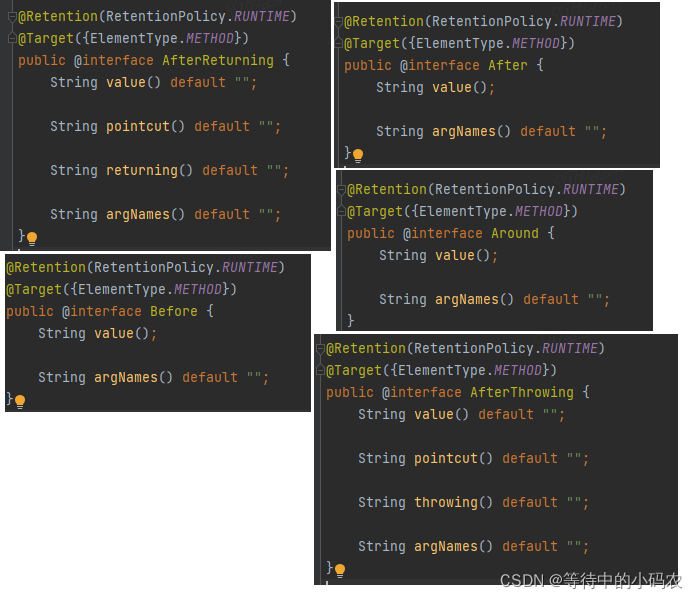Click the Before interface name
The image size is (698, 599).
tap(174, 312)
